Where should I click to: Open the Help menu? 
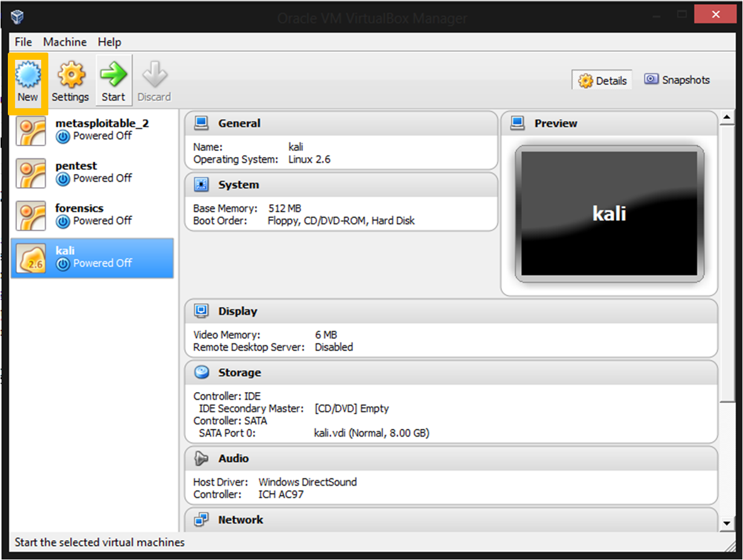pyautogui.click(x=109, y=42)
